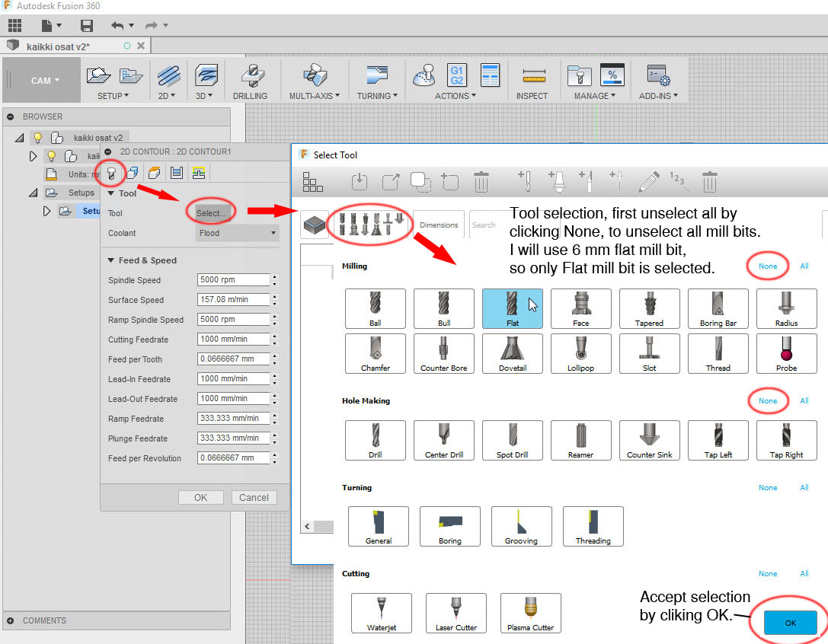Select the General turning tool icon

378,526
